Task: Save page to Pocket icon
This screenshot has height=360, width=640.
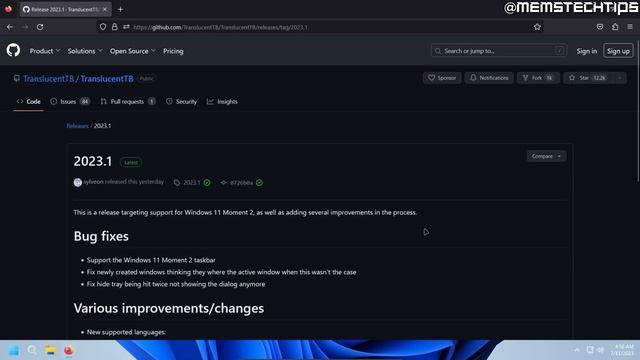Action: [600, 27]
